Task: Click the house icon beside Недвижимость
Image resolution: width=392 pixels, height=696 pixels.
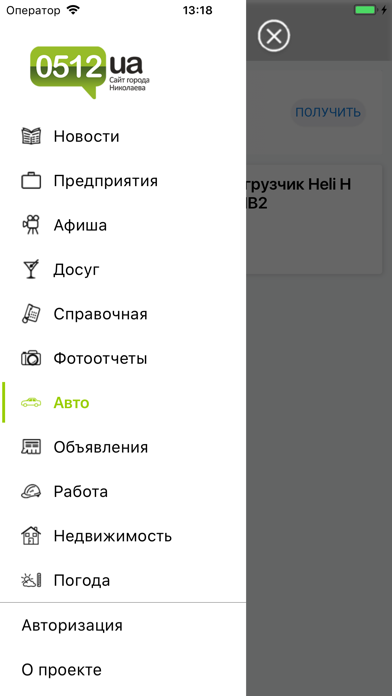Action: pos(31,536)
